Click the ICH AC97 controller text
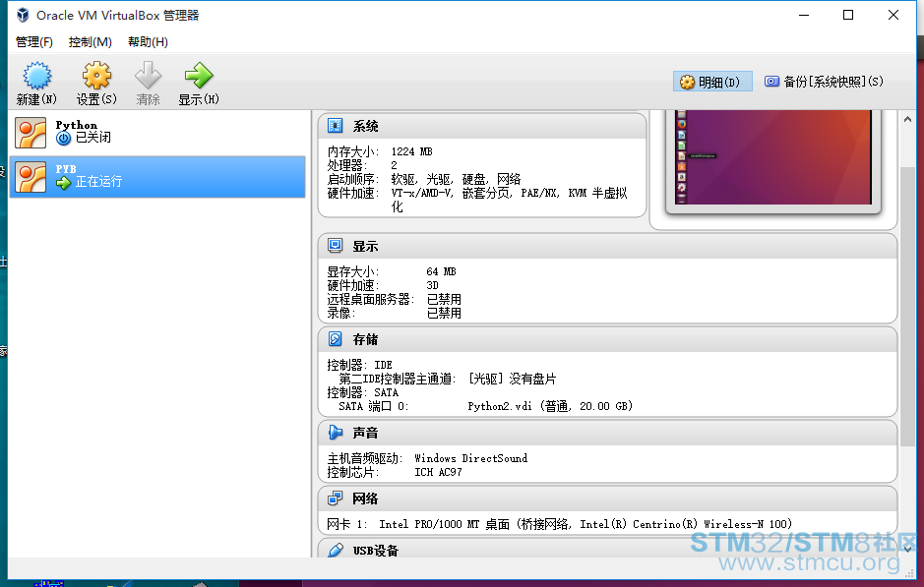This screenshot has height=587, width=924. pyautogui.click(x=438, y=472)
